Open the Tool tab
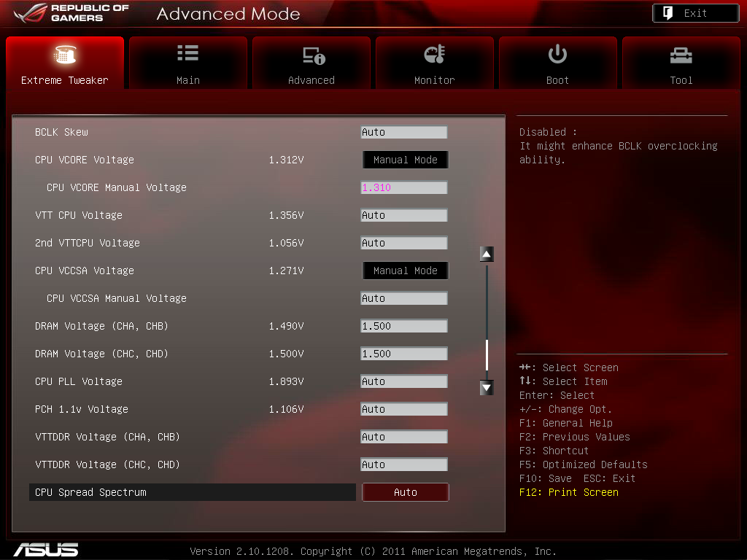The height and width of the screenshot is (560, 747). tap(681, 63)
